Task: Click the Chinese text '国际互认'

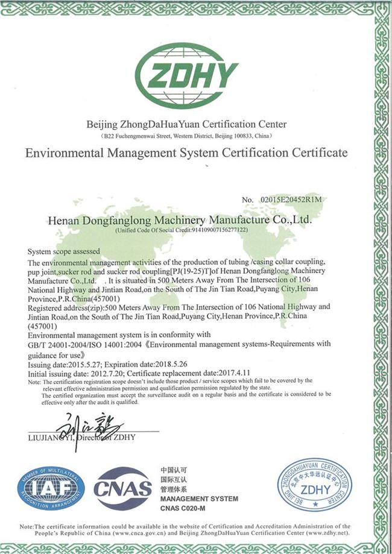Action: pyautogui.click(x=174, y=480)
